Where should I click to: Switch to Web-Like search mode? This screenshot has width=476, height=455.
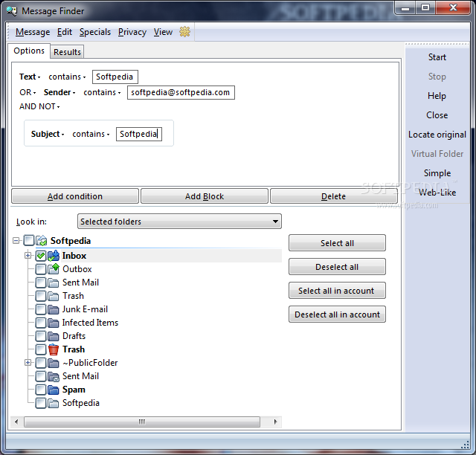click(x=437, y=192)
